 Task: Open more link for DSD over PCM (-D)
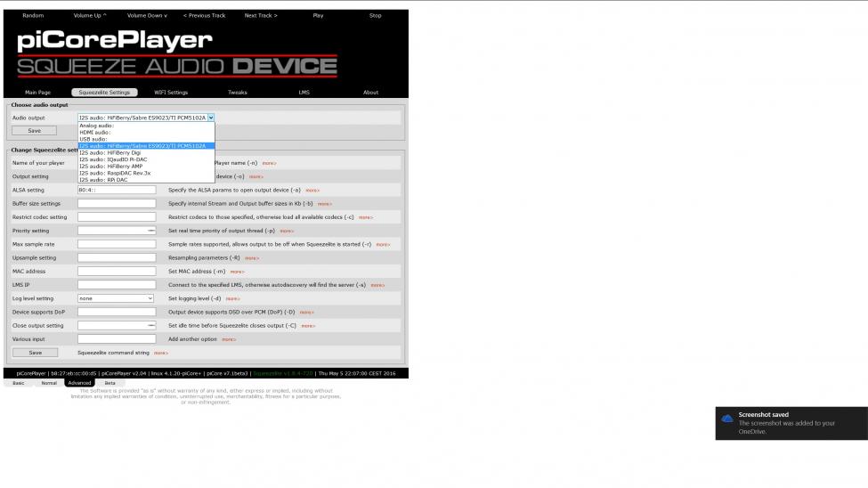click(x=307, y=313)
